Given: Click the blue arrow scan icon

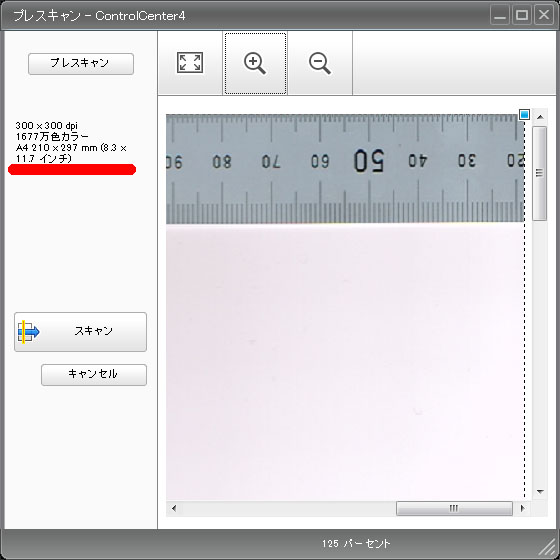Looking at the screenshot, I should tap(29, 332).
